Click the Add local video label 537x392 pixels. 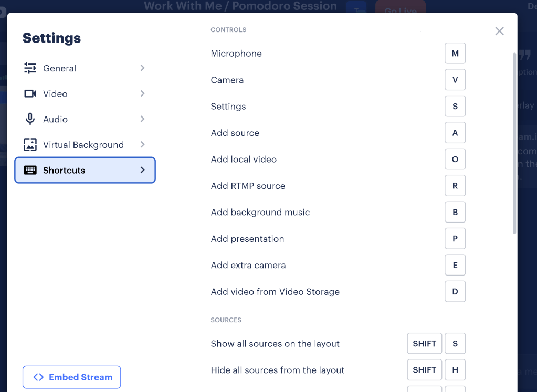click(x=244, y=159)
